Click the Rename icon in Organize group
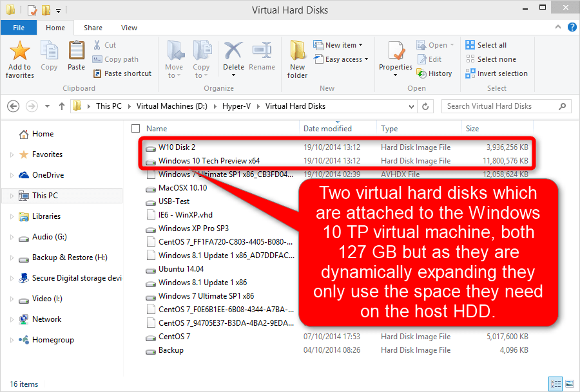The height and width of the screenshot is (392, 580). [x=262, y=50]
